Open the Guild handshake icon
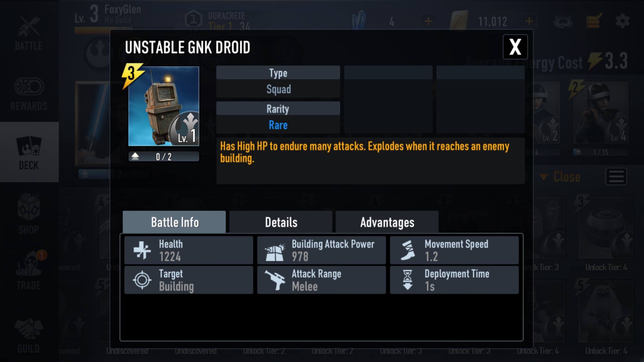Image resolution: width=644 pixels, height=362 pixels. [29, 336]
